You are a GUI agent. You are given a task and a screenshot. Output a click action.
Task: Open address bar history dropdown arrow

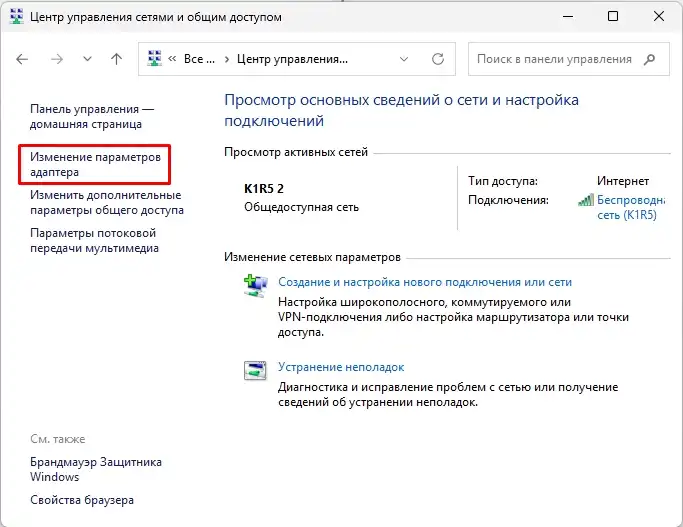tap(404, 59)
